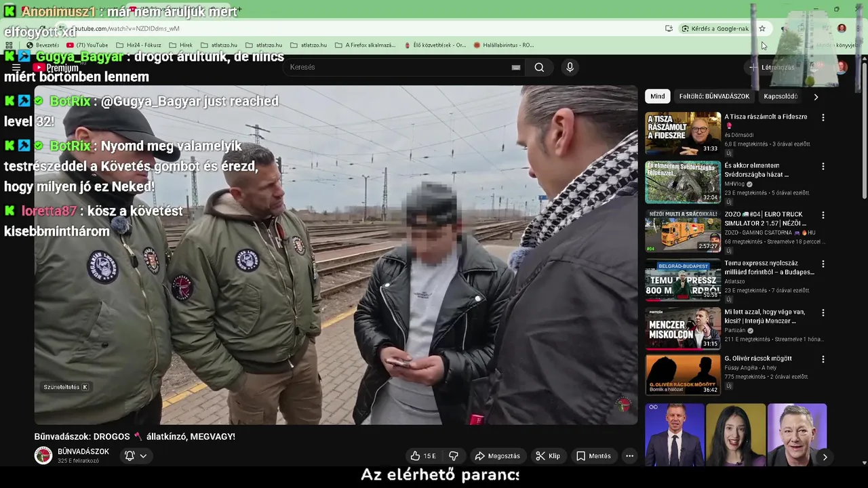
Task: Open options menu for 'És akkor elmentem' video
Action: coord(823,166)
